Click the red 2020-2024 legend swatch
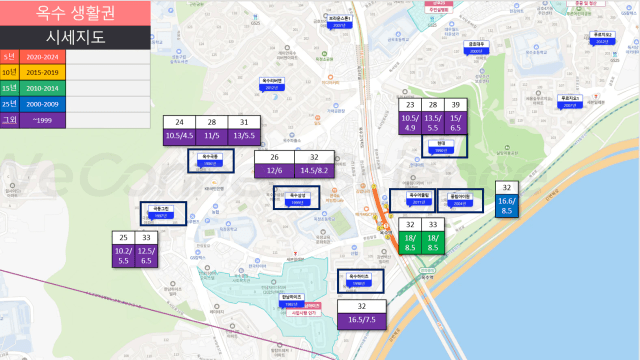This screenshot has height=360, width=640. tap(42, 57)
